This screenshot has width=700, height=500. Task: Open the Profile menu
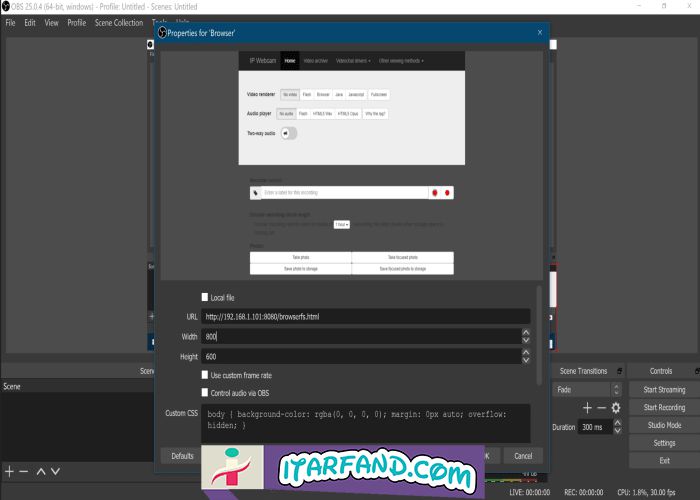click(77, 22)
